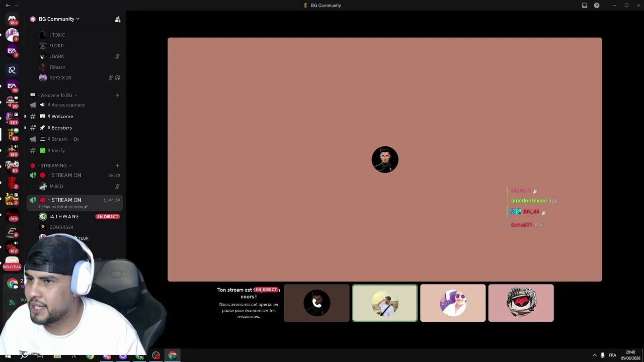Open the Announcement channel
Viewport: 644px width, 362px height.
74,105
